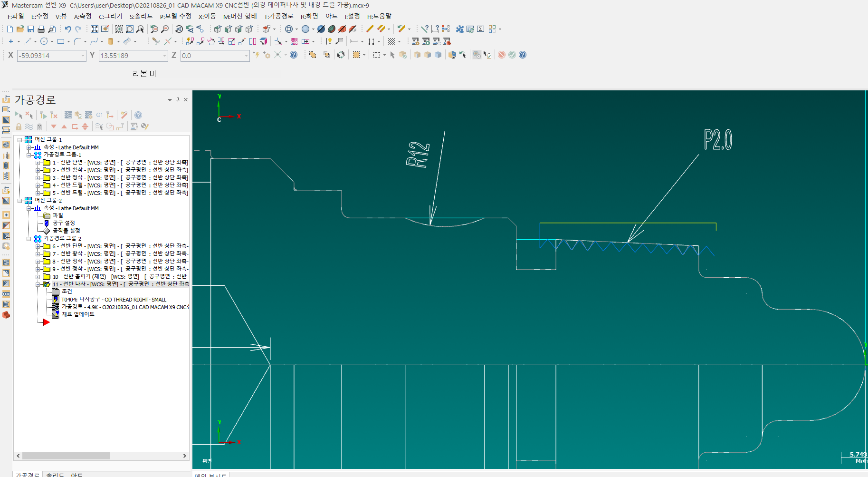Open the toolpath manager help
This screenshot has height=477, width=868.
pyautogui.click(x=138, y=115)
